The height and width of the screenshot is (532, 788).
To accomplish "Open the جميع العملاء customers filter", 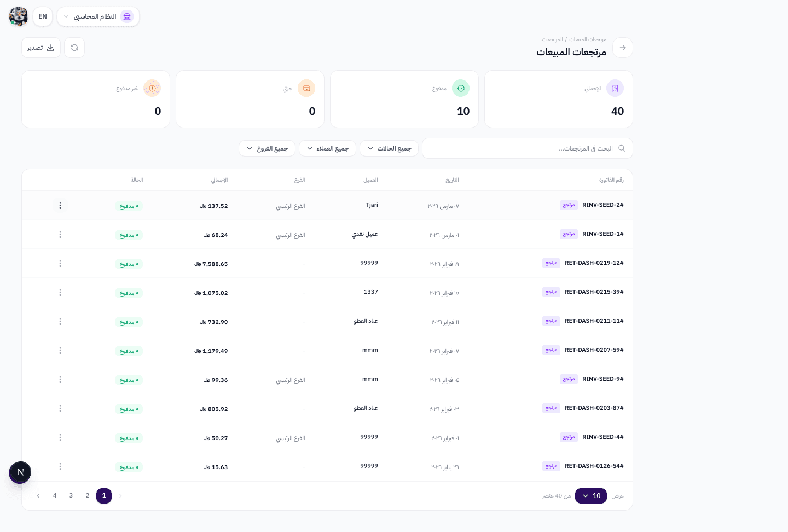I will pyautogui.click(x=327, y=148).
